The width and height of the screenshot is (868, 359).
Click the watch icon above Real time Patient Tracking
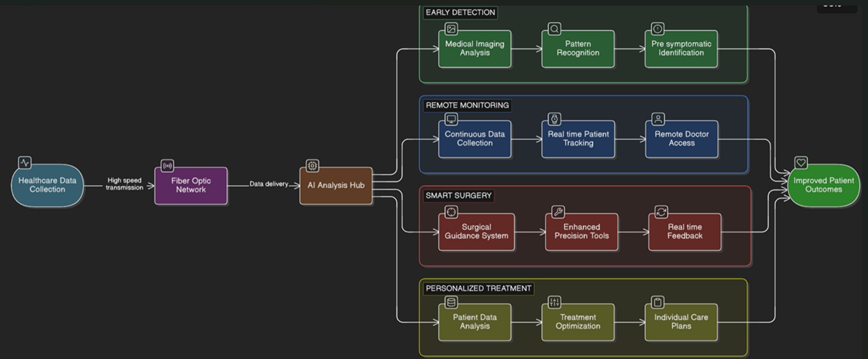554,119
